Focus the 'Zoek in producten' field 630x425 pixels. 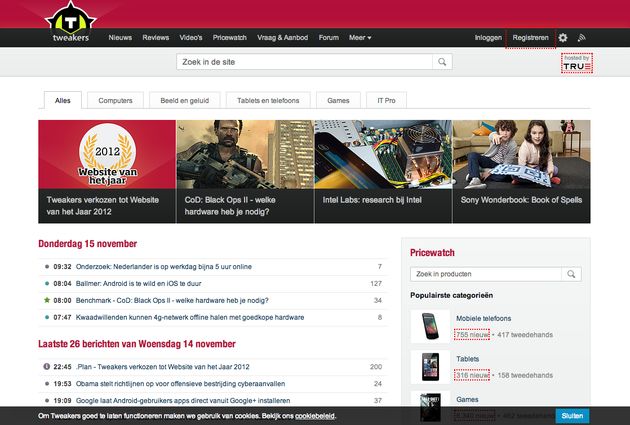pyautogui.click(x=486, y=274)
